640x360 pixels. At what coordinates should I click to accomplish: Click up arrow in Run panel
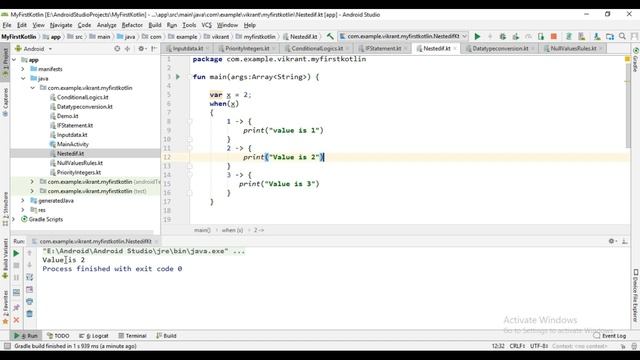click(x=29, y=253)
